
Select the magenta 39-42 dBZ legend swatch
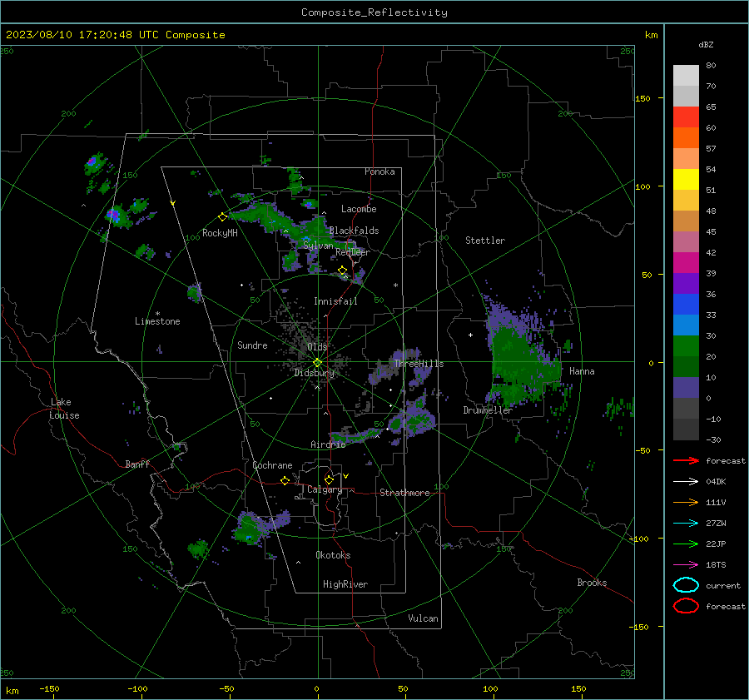tap(686, 262)
